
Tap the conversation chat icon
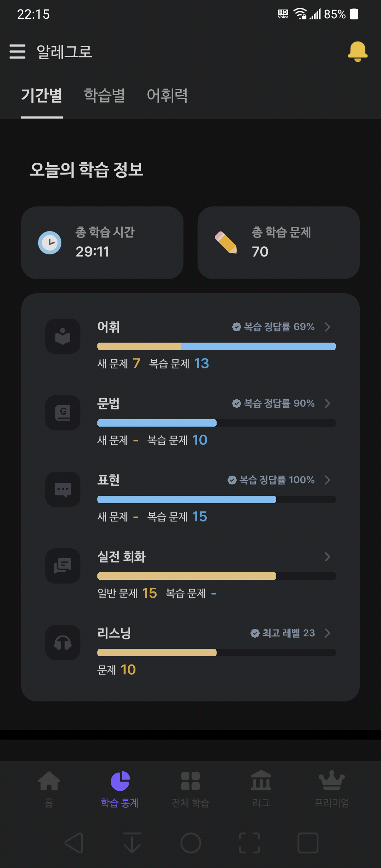[63, 566]
